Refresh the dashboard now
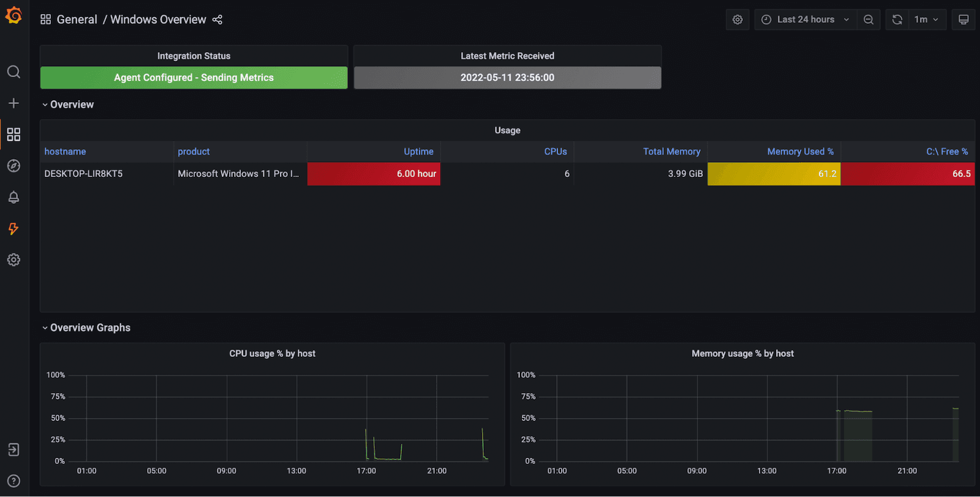Image resolution: width=980 pixels, height=497 pixels. [x=897, y=20]
